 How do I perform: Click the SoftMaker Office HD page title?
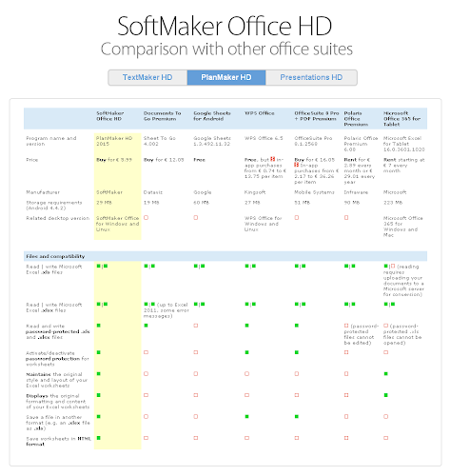[x=225, y=27]
